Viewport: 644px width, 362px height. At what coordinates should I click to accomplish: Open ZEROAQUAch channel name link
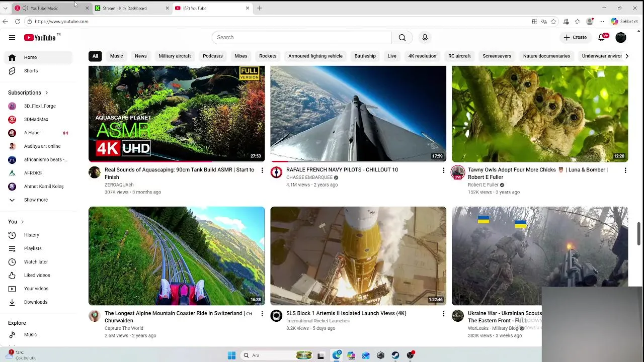coord(119,185)
